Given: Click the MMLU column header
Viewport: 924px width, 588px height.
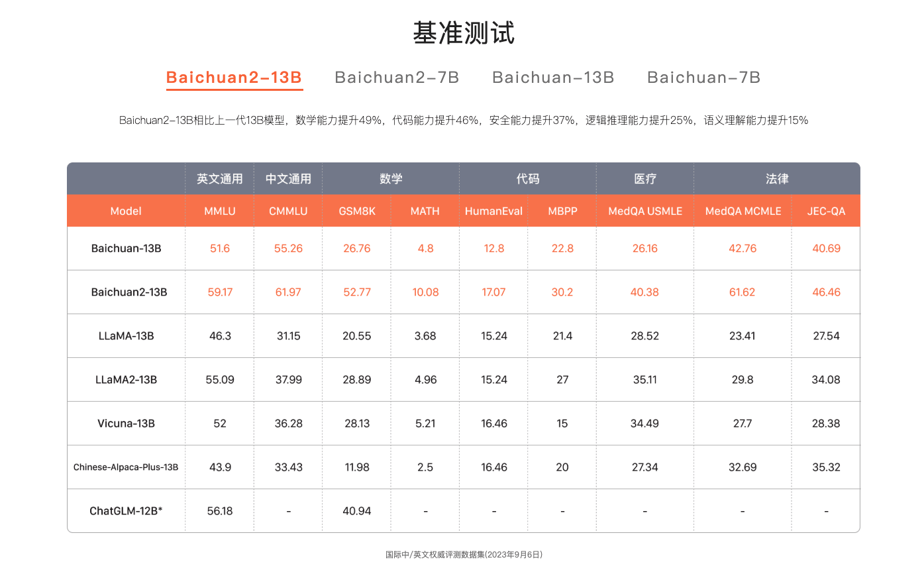Looking at the screenshot, I should click(220, 211).
